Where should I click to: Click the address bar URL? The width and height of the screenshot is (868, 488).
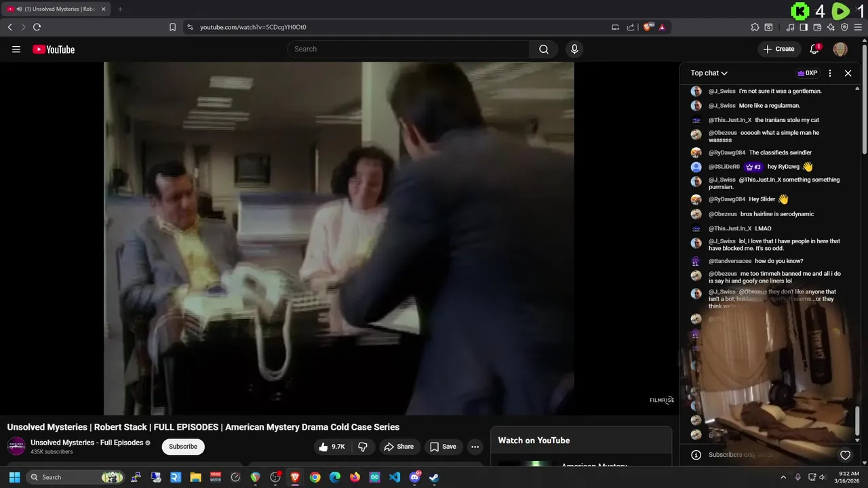click(x=253, y=27)
